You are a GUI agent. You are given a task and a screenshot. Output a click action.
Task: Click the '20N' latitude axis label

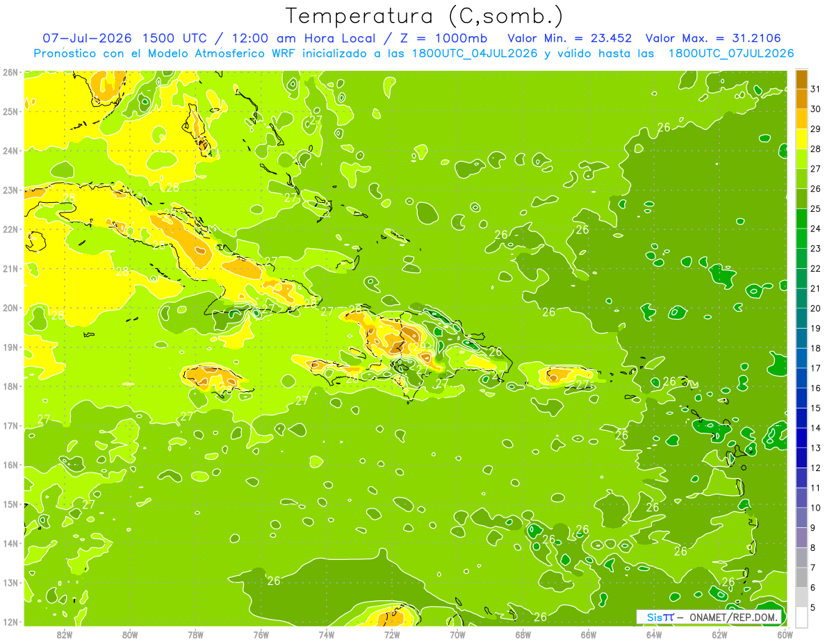tap(10, 308)
